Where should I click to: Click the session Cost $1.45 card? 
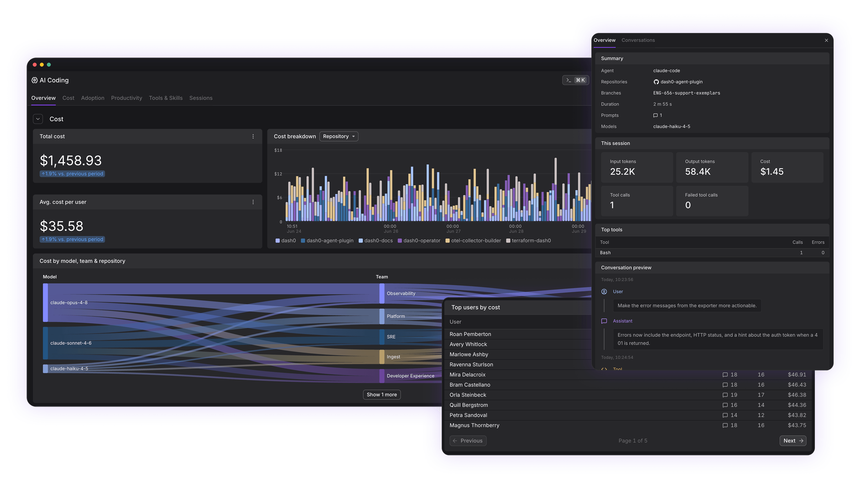pyautogui.click(x=787, y=167)
